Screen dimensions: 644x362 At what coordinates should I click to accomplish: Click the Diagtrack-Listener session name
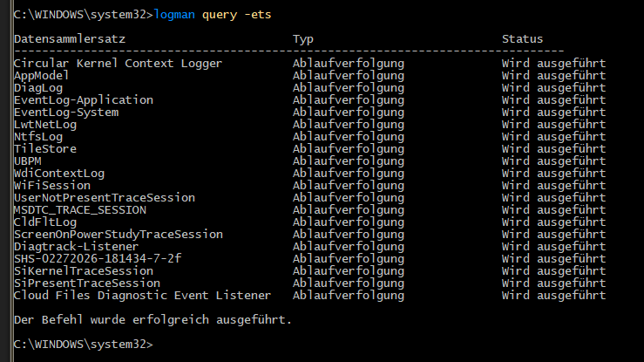click(76, 247)
